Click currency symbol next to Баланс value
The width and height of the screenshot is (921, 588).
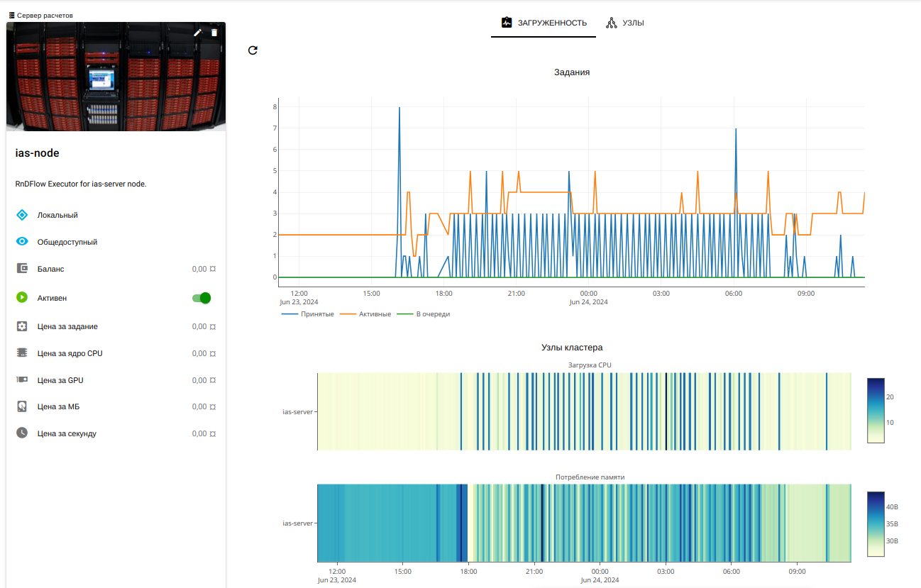point(213,270)
